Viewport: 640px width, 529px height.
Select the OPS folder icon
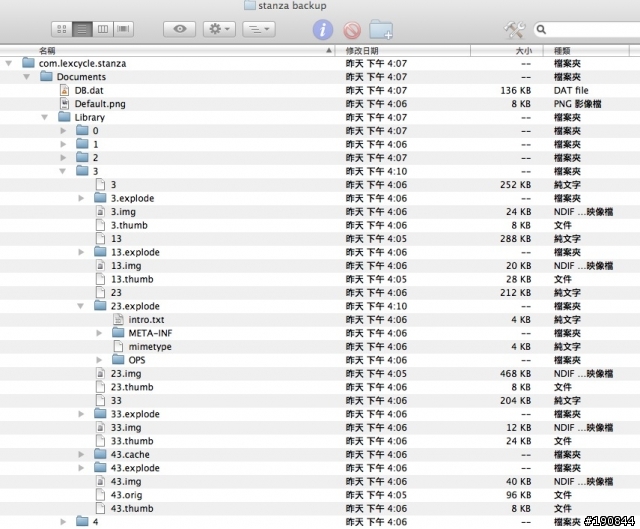click(x=118, y=359)
